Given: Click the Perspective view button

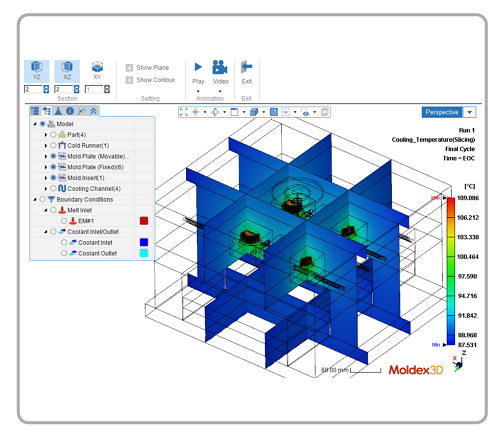Looking at the screenshot, I should 442,112.
